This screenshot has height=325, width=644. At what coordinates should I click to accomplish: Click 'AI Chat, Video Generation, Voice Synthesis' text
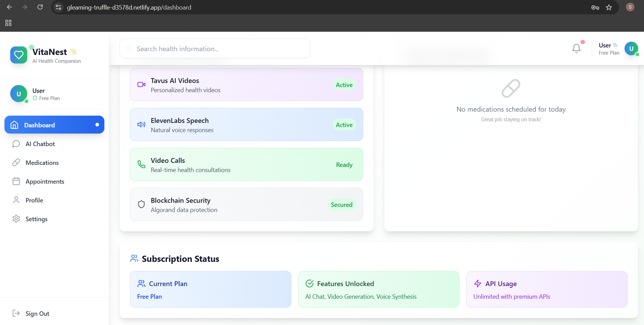click(x=361, y=297)
